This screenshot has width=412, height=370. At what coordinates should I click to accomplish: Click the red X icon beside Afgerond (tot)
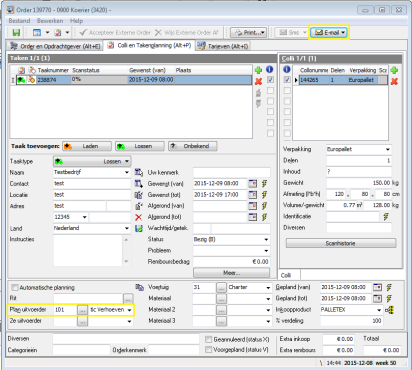pyautogui.click(x=139, y=217)
